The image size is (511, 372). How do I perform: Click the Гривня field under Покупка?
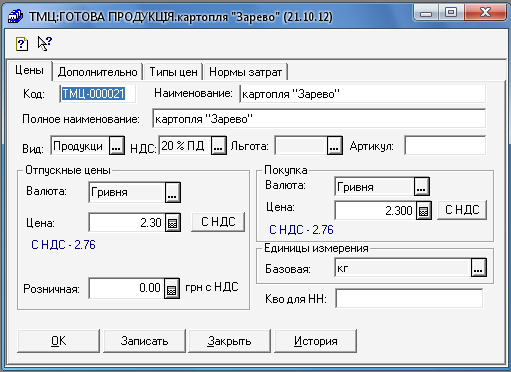click(x=374, y=187)
